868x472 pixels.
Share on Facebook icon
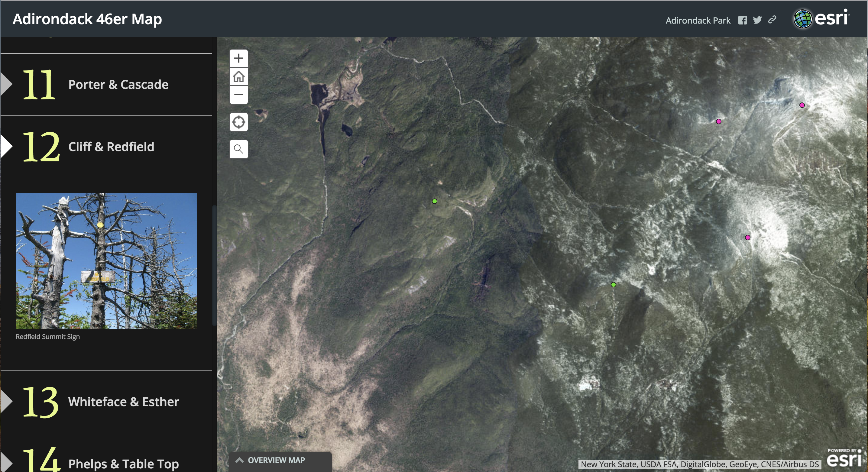pyautogui.click(x=742, y=20)
